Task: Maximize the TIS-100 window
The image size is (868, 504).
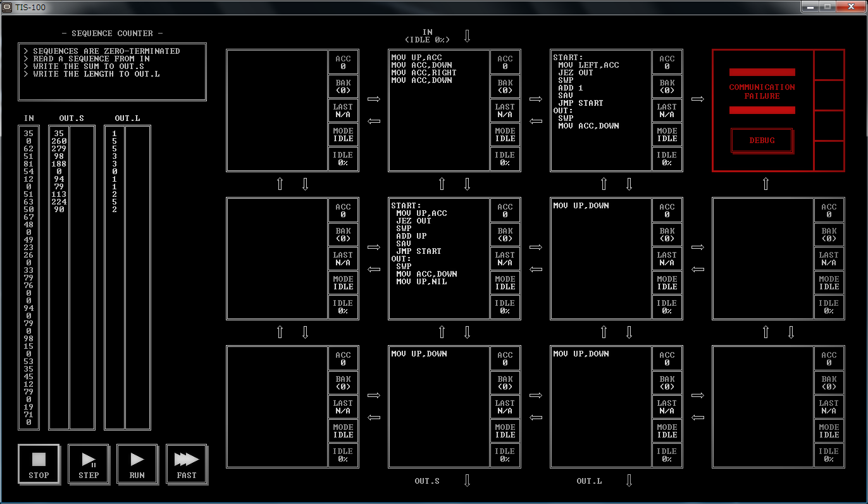Action: click(x=828, y=7)
